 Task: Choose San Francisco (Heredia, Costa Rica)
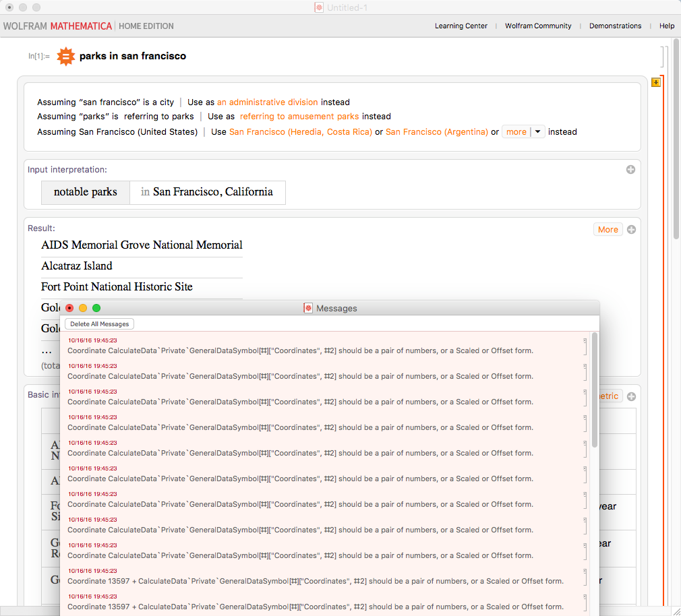301,132
